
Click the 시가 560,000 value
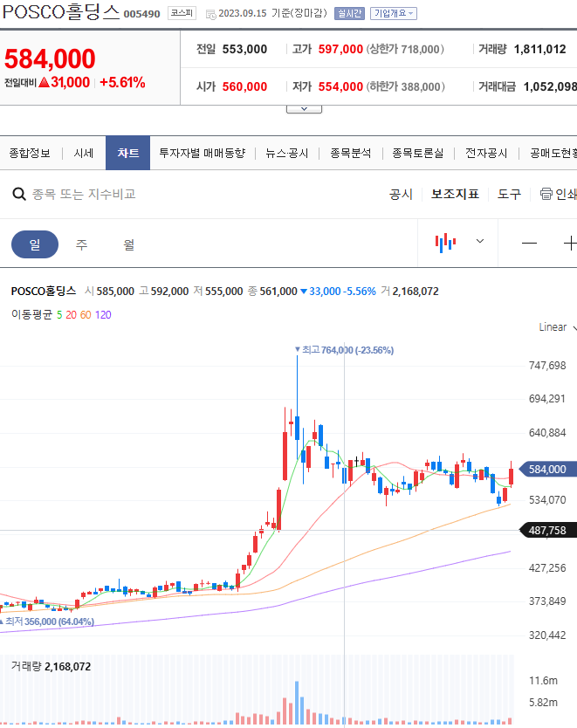click(244, 86)
